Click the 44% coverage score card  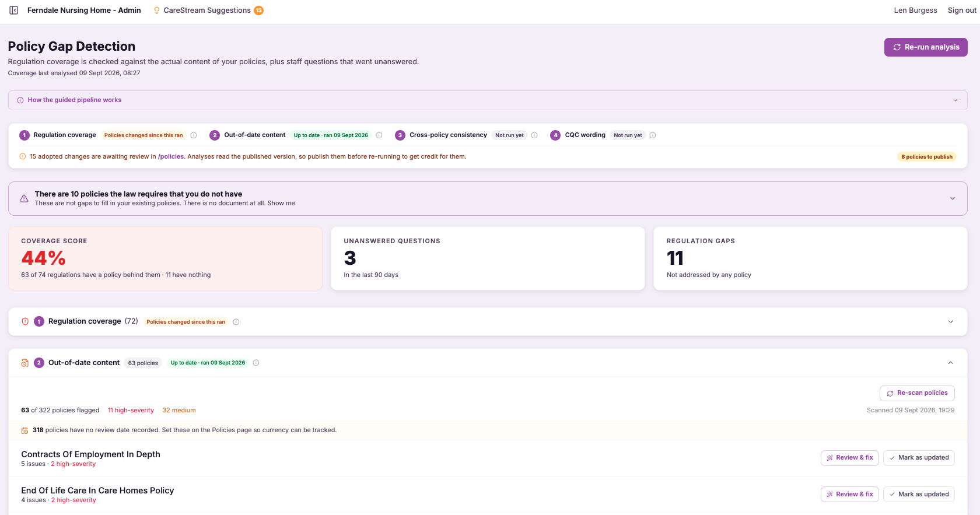tap(165, 258)
